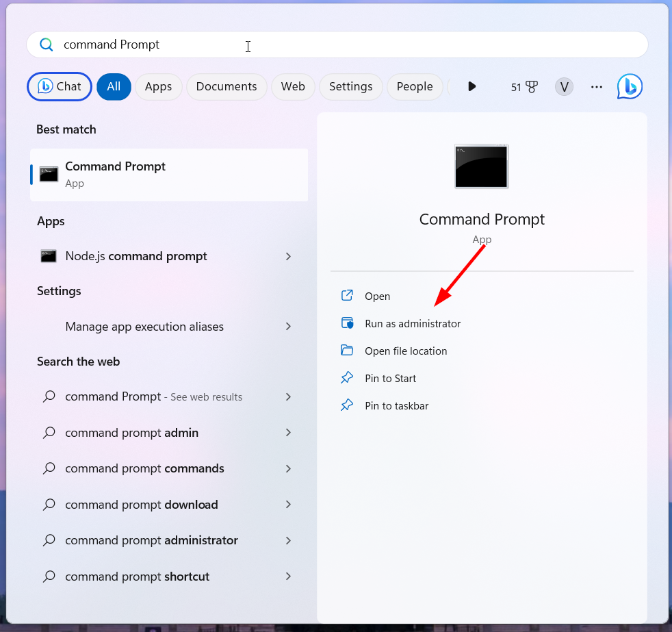Select 'Manage app execution aliases' setting text
The width and height of the screenshot is (672, 632).
pos(144,327)
